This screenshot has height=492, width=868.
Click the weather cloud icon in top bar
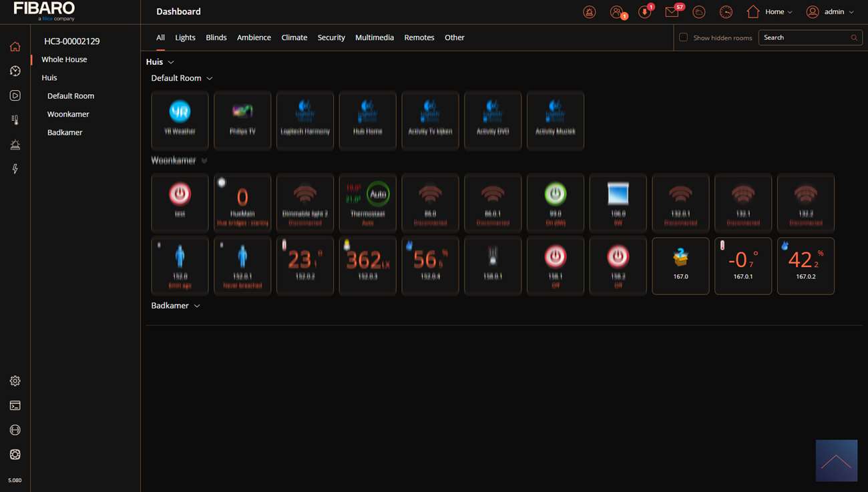[x=699, y=12]
